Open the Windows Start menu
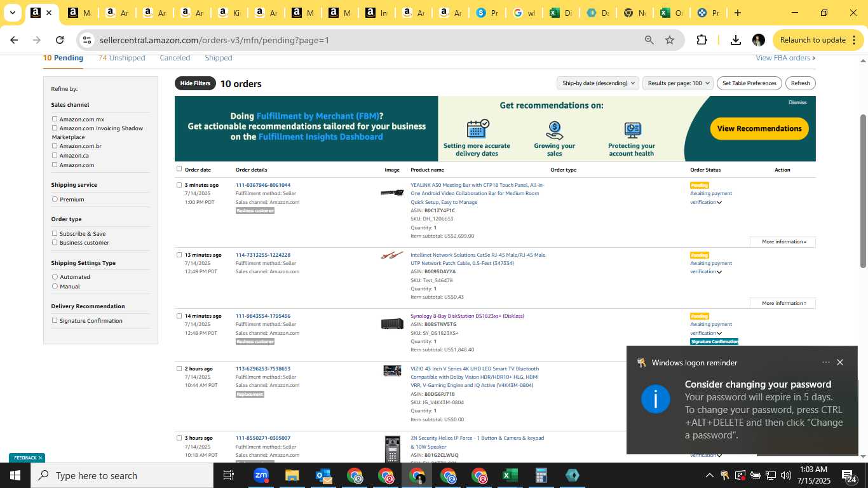The height and width of the screenshot is (488, 868). click(x=15, y=475)
